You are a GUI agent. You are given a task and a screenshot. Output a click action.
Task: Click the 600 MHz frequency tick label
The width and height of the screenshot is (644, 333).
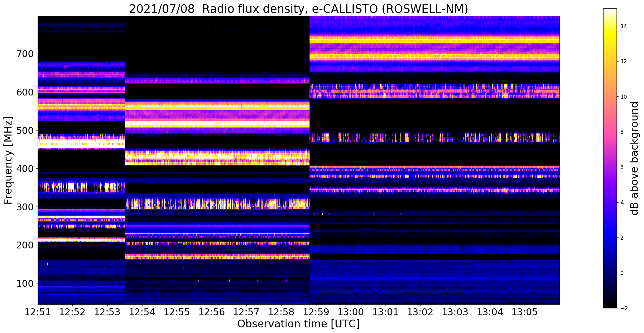pos(25,92)
